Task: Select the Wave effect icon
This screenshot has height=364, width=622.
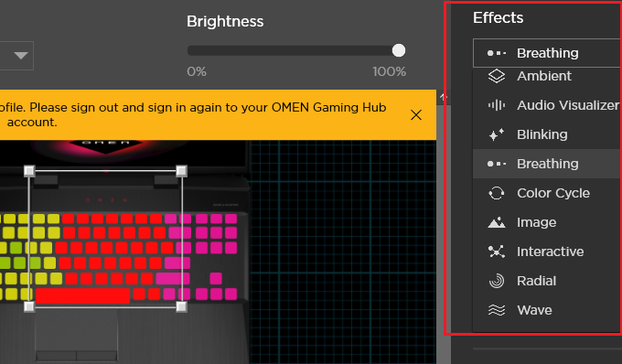Action: 497,310
